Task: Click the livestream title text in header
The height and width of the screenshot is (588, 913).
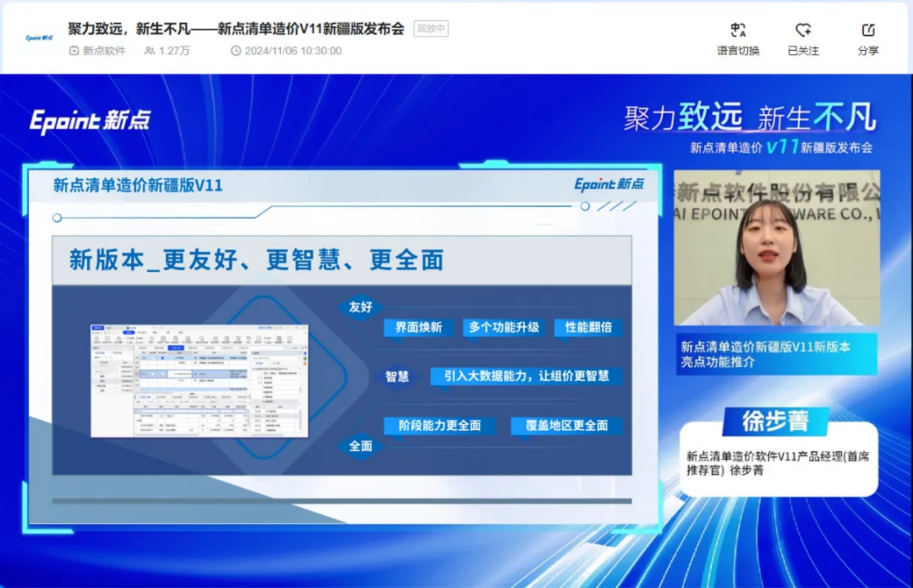Action: 236,29
